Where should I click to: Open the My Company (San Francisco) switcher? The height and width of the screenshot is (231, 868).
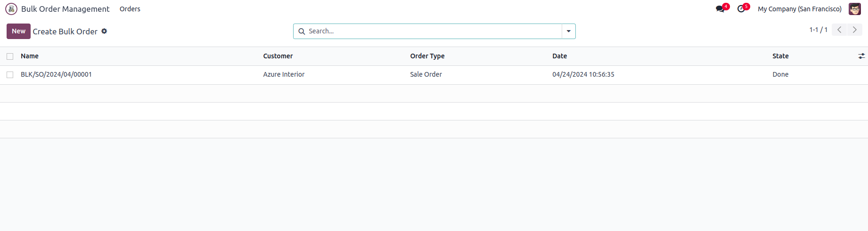[x=799, y=9]
